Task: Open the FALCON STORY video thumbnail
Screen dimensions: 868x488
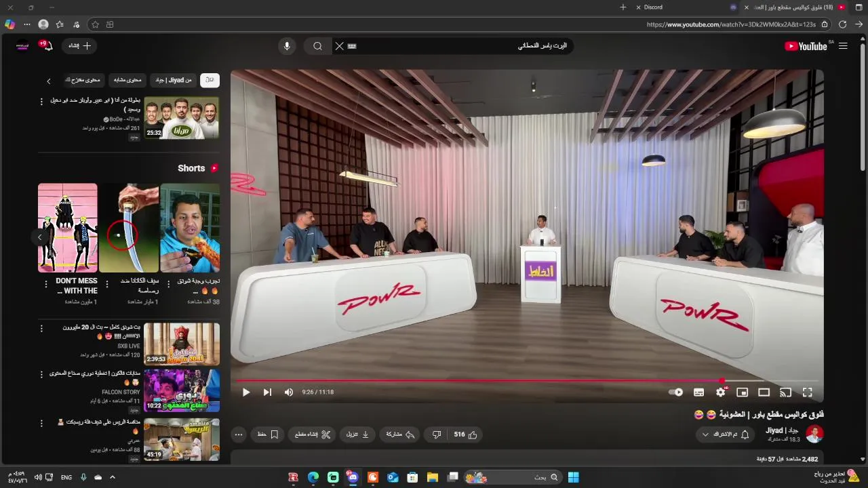Action: coord(182,390)
